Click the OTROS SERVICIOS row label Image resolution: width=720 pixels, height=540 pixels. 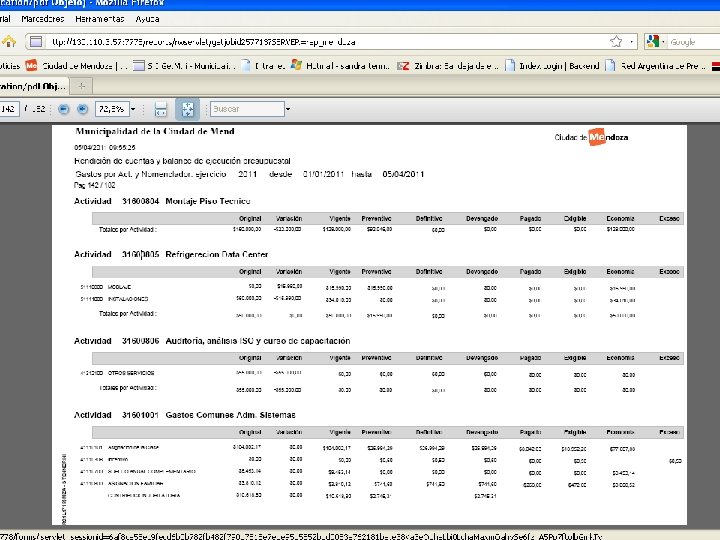tap(131, 373)
